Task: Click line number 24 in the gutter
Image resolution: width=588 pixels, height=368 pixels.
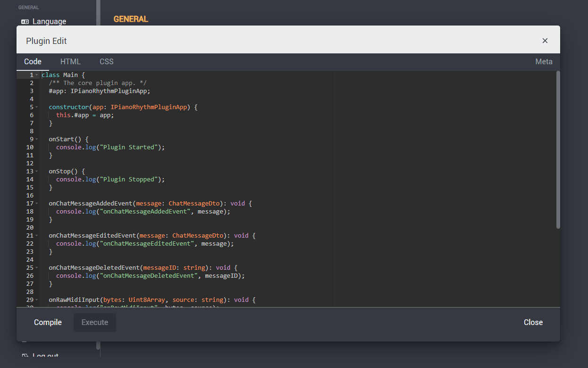Action: tap(30, 260)
